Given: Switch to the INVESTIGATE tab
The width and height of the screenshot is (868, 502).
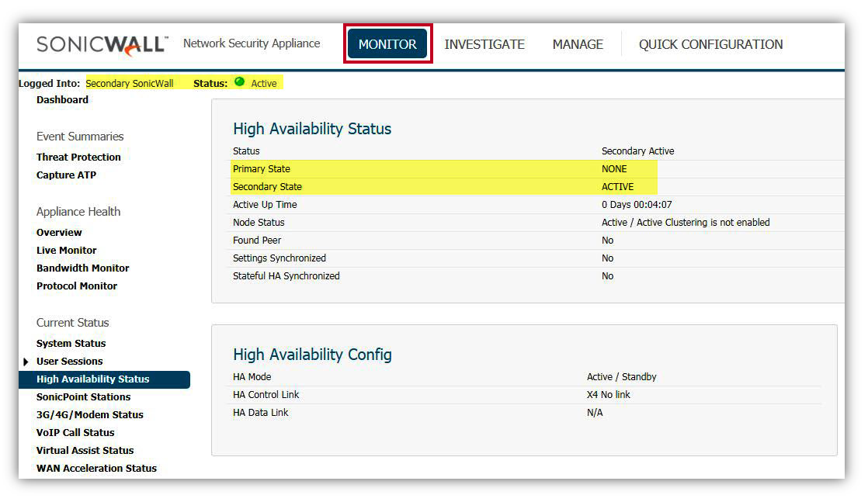Looking at the screenshot, I should pos(484,44).
